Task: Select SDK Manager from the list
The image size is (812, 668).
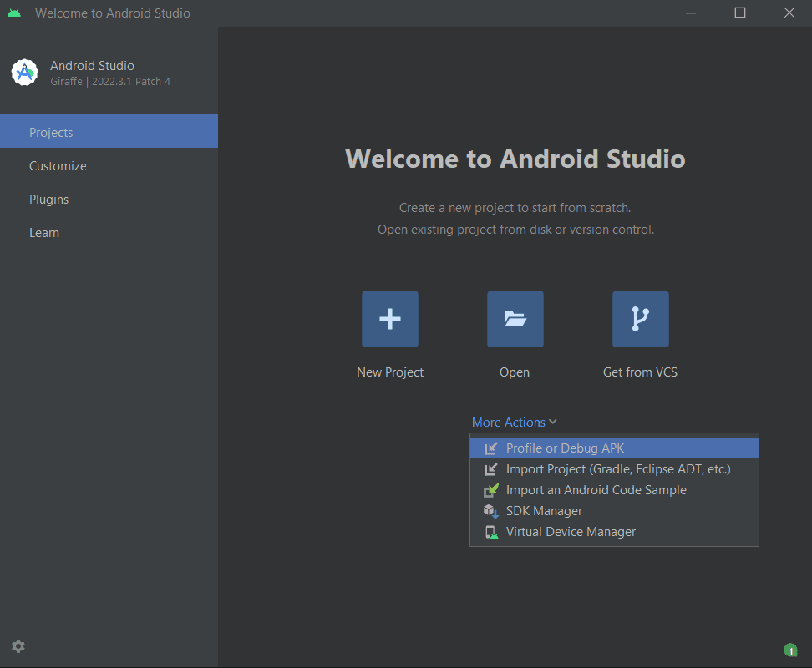Action: pos(614,511)
